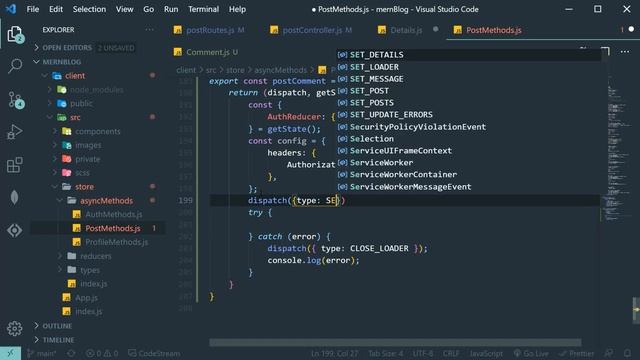Expand the reducers folder
The width and height of the screenshot is (640, 360).
[x=96, y=256]
